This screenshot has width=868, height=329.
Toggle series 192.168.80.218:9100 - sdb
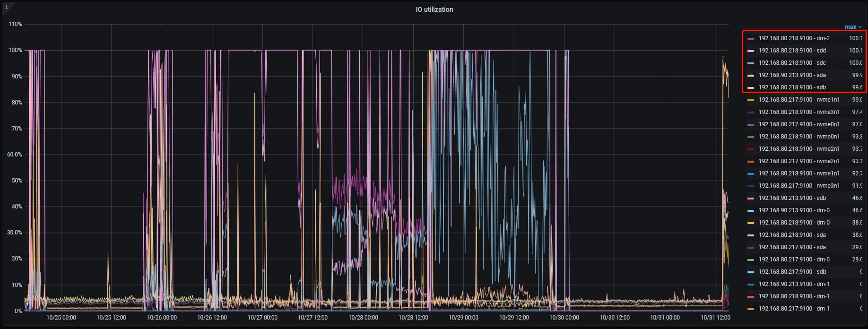(792, 87)
